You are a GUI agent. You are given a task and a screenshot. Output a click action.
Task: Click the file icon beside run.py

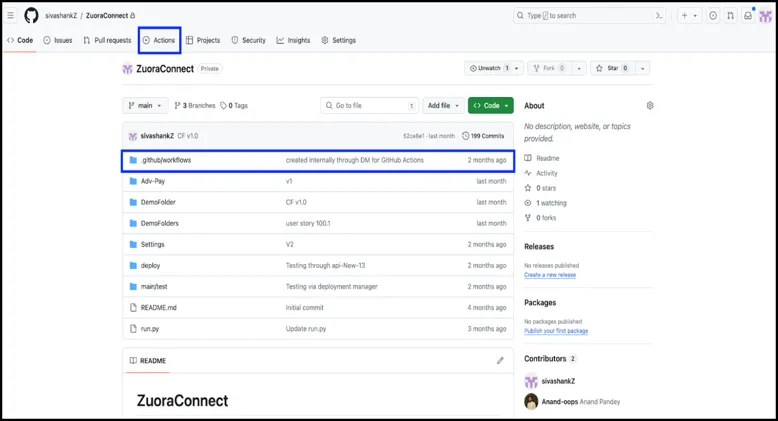pos(133,329)
